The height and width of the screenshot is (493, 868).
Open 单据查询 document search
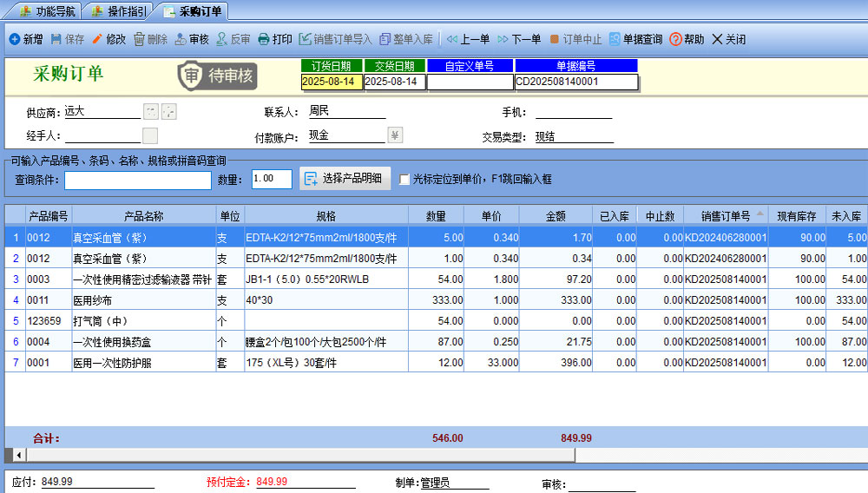[636, 39]
